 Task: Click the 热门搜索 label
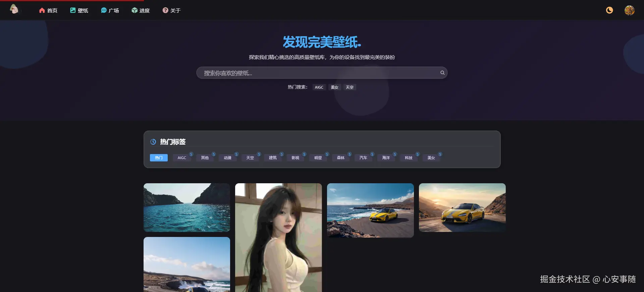point(297,87)
